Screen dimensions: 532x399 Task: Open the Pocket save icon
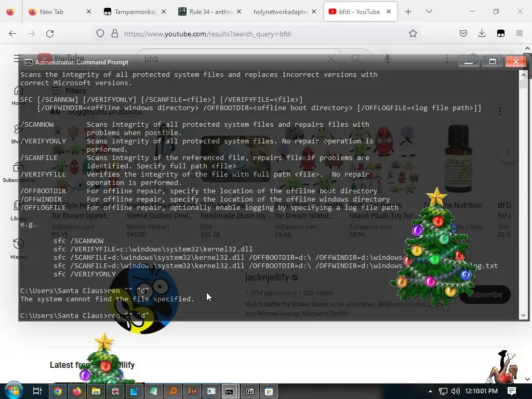coord(463,33)
